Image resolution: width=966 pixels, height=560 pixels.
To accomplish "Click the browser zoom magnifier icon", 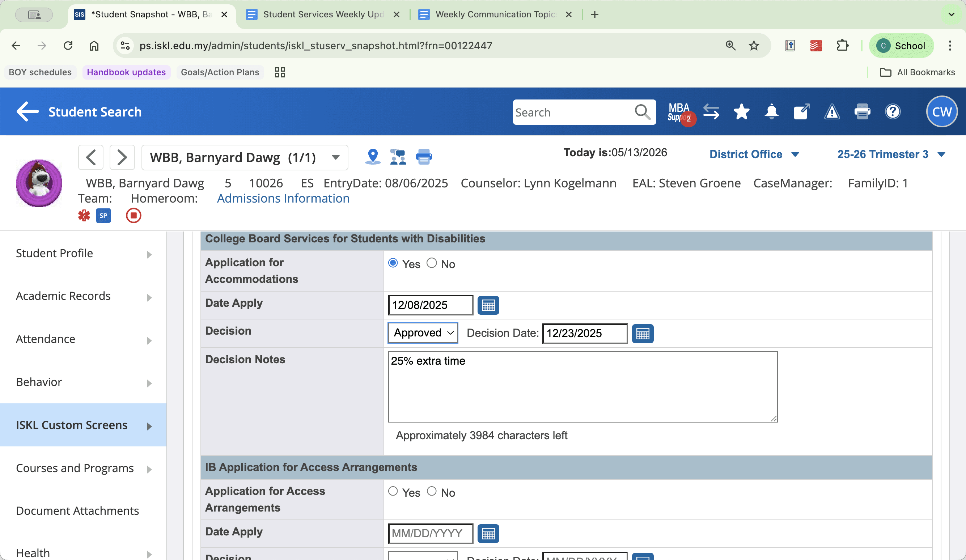I will pyautogui.click(x=730, y=46).
